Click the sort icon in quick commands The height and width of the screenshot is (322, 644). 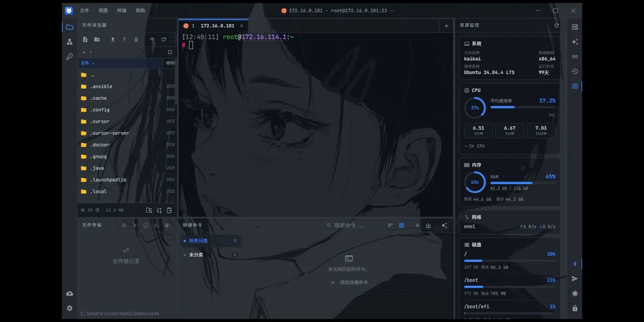390,225
